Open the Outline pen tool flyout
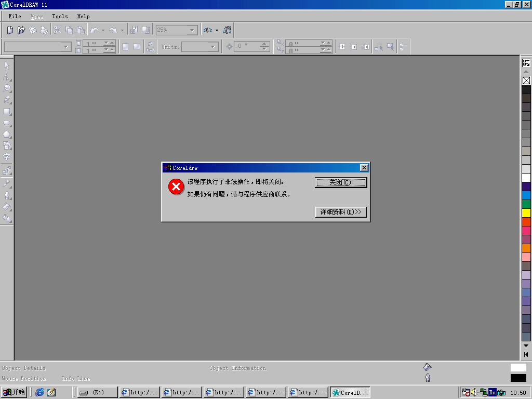 pos(7,195)
